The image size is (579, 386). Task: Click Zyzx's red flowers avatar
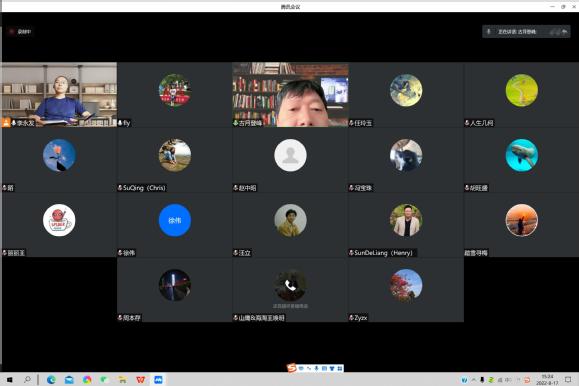tap(406, 285)
